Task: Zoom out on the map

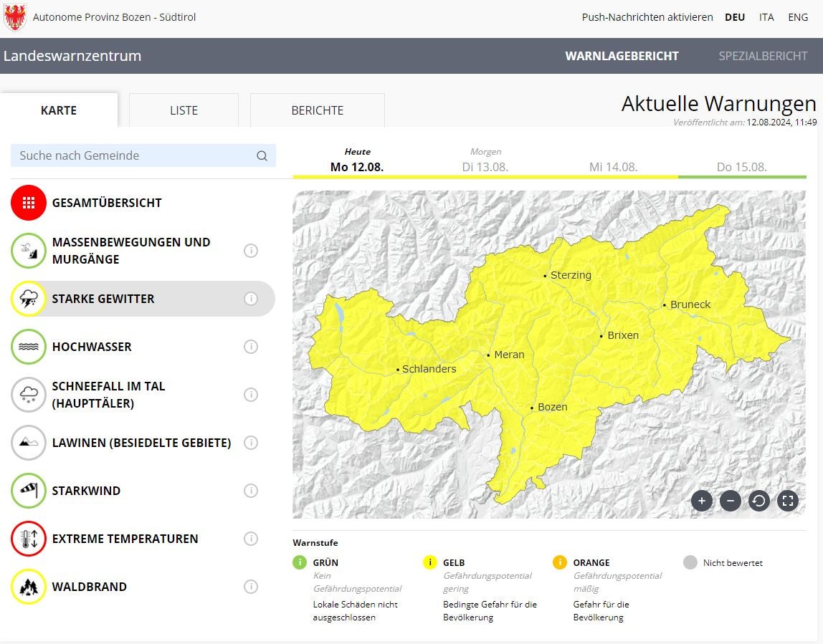Action: [730, 501]
